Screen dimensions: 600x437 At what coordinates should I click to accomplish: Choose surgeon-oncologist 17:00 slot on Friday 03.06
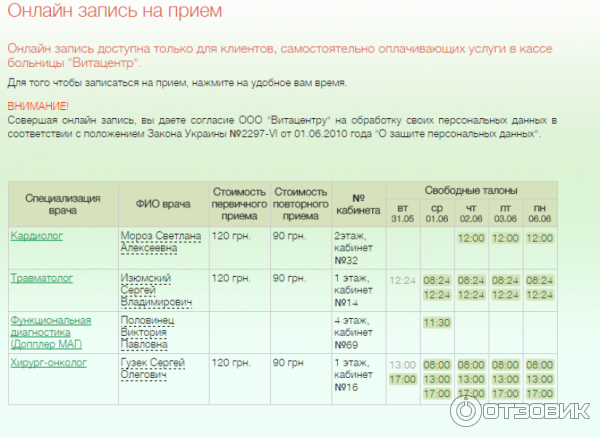(505, 393)
